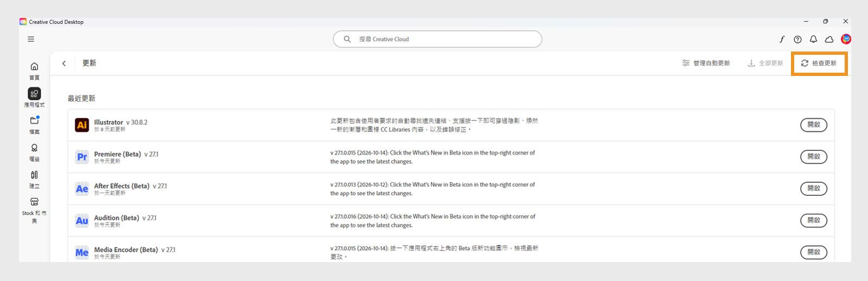
Task: Click 檢查更新 to check for updates
Action: (x=819, y=63)
